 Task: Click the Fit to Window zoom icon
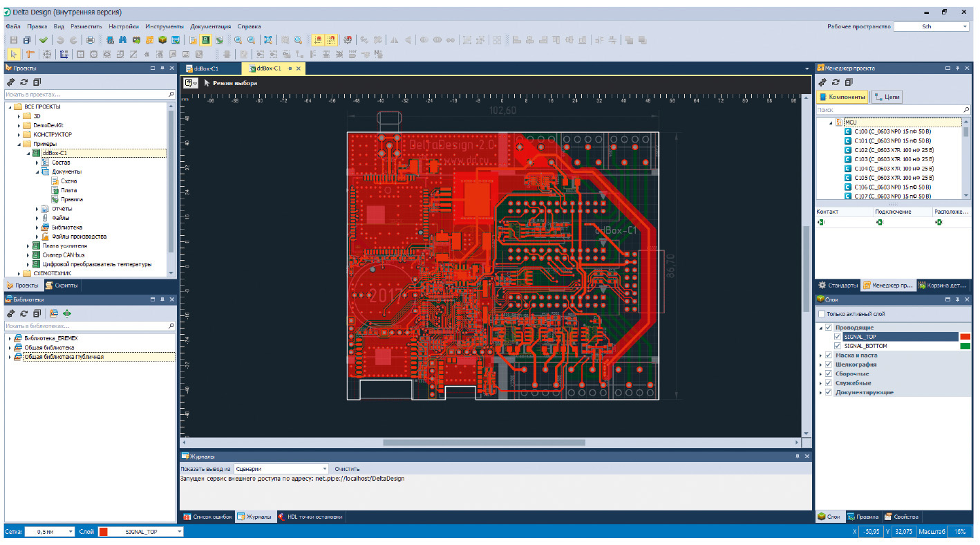pos(268,40)
